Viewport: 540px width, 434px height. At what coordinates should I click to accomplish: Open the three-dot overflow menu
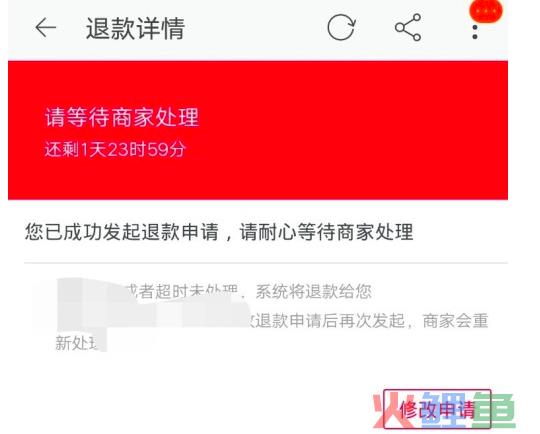coord(475,32)
